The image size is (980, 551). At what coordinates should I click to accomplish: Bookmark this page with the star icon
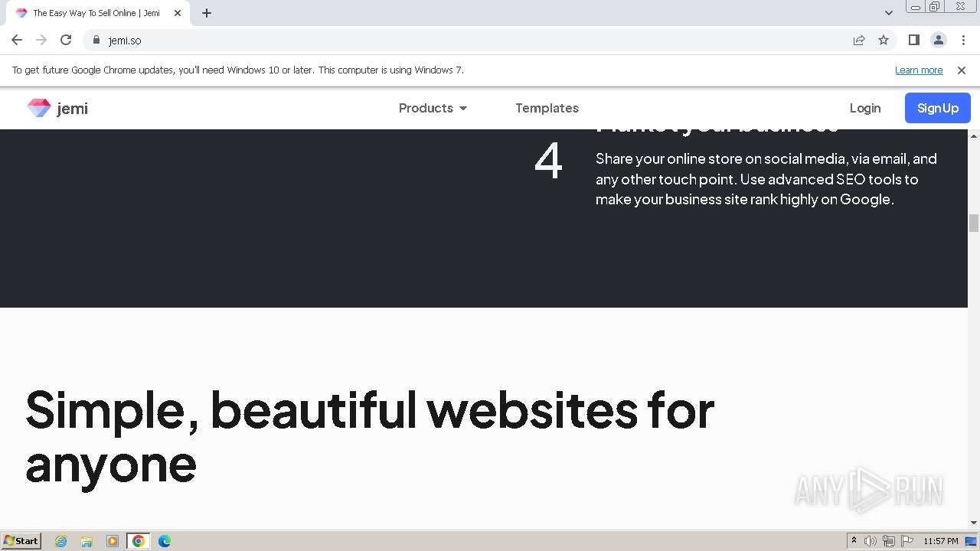(x=884, y=40)
